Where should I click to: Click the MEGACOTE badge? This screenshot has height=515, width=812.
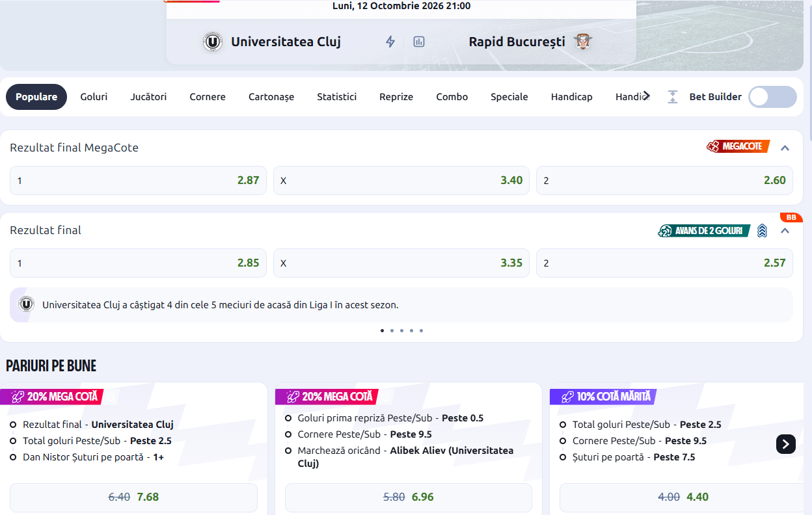pos(738,147)
